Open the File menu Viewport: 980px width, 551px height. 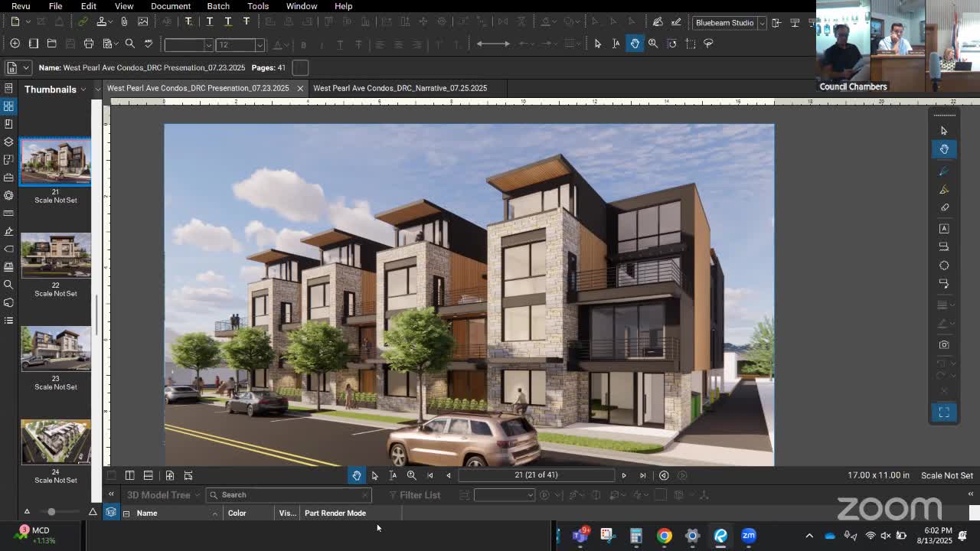pos(55,6)
